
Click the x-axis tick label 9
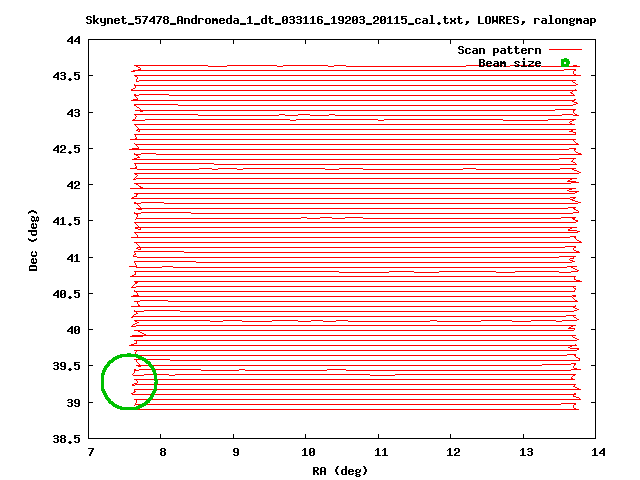tap(236, 452)
